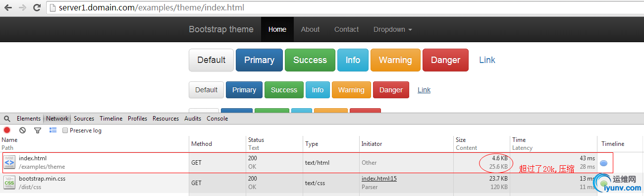
Task: Stop recording with the red record icon
Action: [x=7, y=130]
